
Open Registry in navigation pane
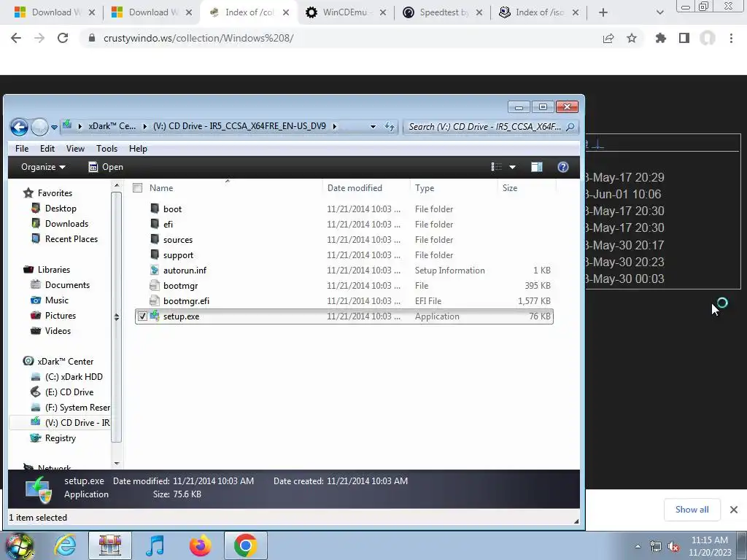tap(60, 438)
